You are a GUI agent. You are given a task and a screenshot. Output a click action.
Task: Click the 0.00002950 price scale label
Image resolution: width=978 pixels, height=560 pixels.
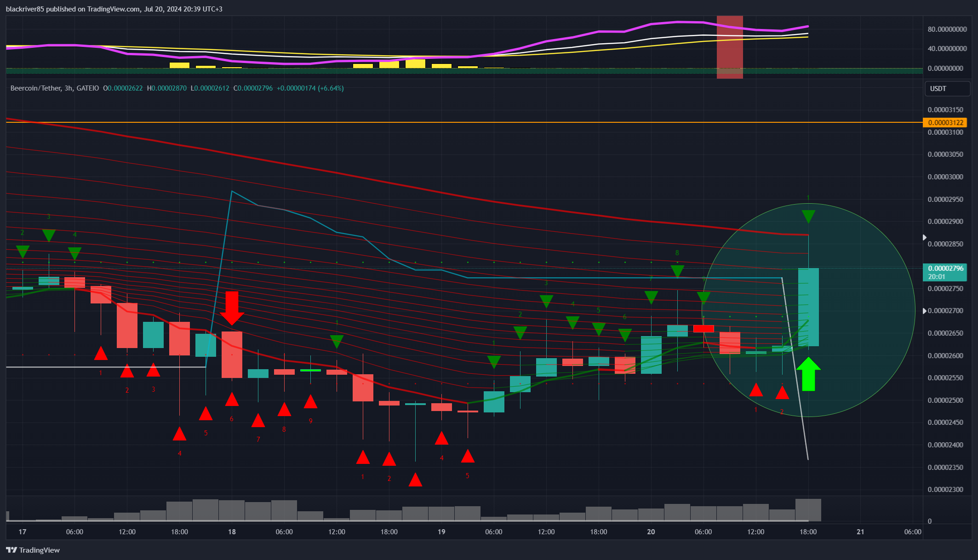(x=945, y=200)
